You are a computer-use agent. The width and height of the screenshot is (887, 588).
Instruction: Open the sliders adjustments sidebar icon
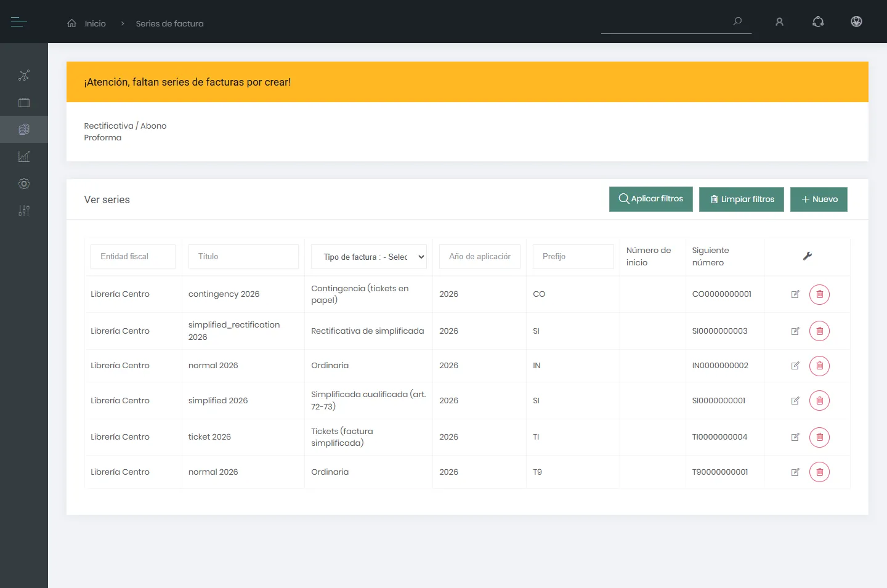(24, 211)
